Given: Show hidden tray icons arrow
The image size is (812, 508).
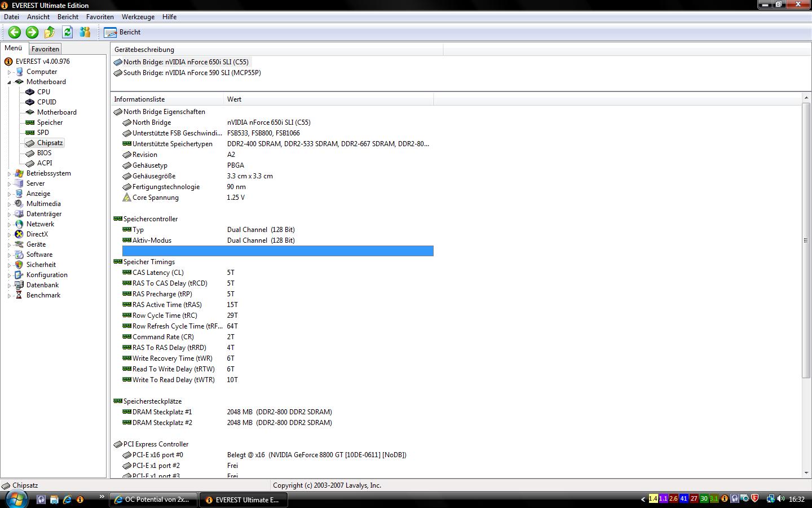Looking at the screenshot, I should click(643, 500).
